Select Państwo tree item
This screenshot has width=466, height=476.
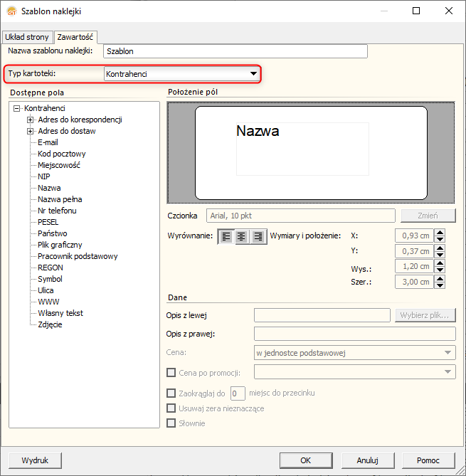[x=52, y=233]
